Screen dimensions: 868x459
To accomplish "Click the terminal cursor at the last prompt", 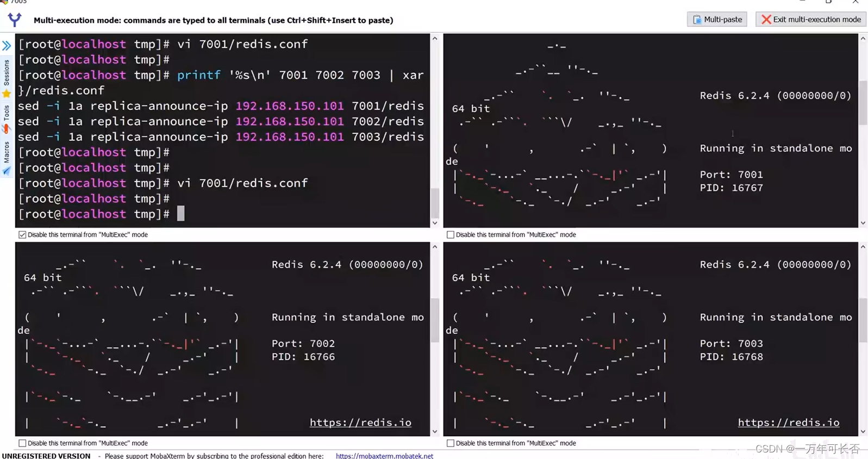I will tap(181, 214).
